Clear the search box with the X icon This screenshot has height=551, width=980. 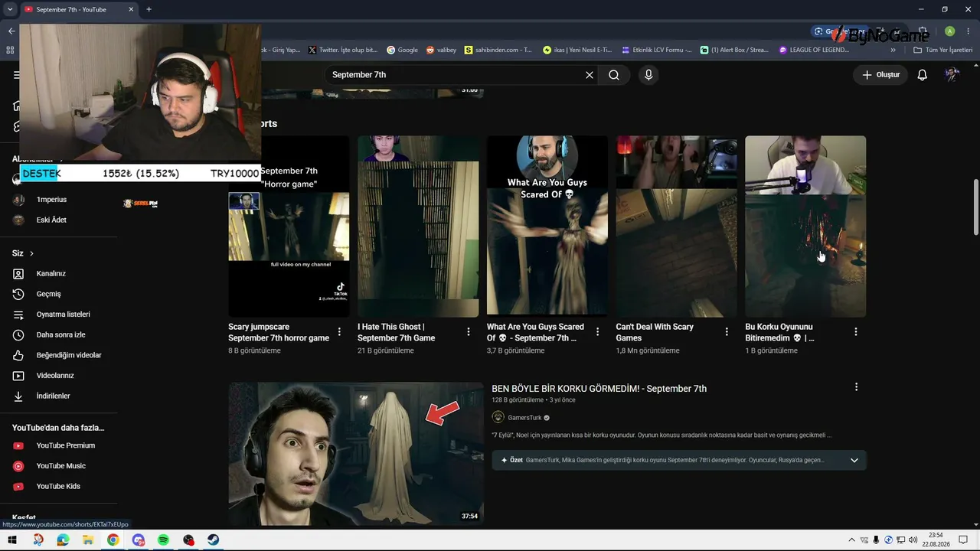[590, 75]
